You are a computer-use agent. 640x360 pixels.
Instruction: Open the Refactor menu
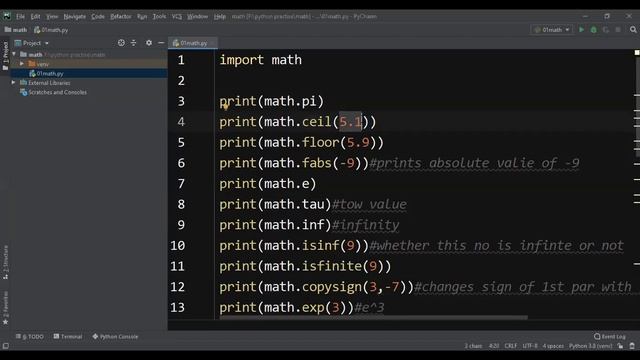click(121, 16)
